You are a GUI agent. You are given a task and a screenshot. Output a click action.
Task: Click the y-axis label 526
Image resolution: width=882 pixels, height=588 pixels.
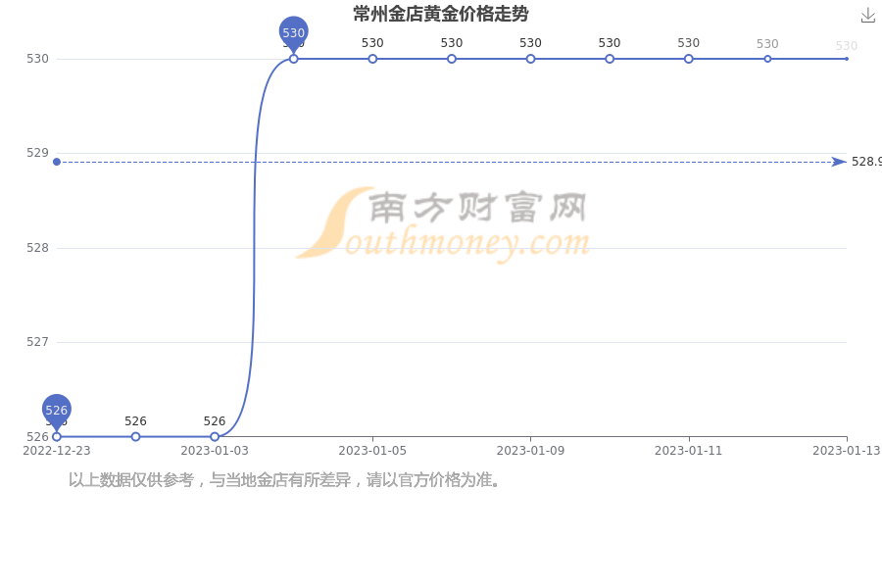click(37, 437)
